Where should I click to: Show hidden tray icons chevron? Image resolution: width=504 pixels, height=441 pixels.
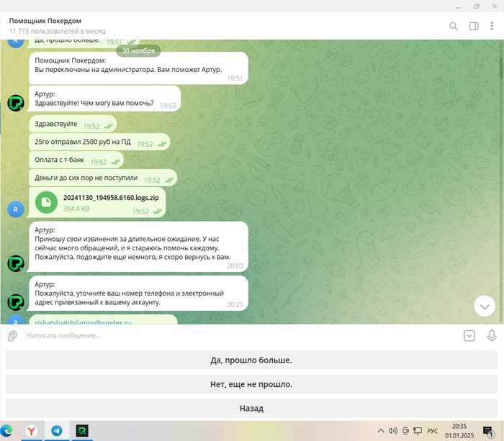tap(381, 431)
